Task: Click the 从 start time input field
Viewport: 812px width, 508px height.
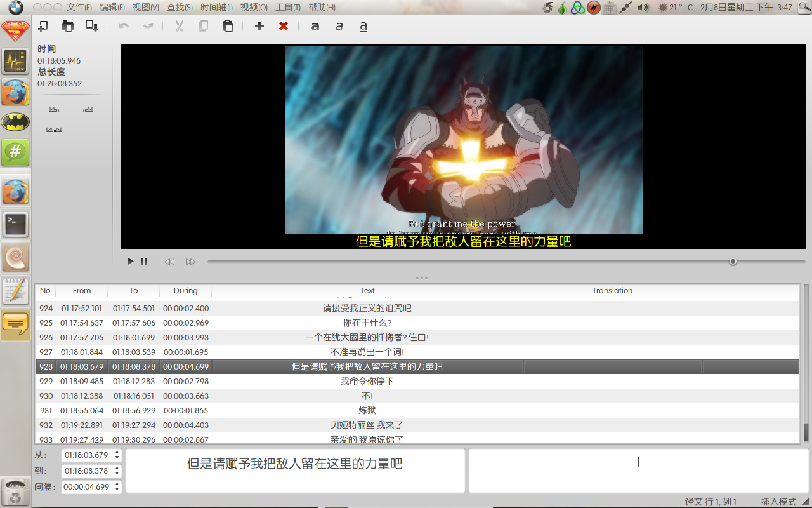Action: (x=86, y=455)
